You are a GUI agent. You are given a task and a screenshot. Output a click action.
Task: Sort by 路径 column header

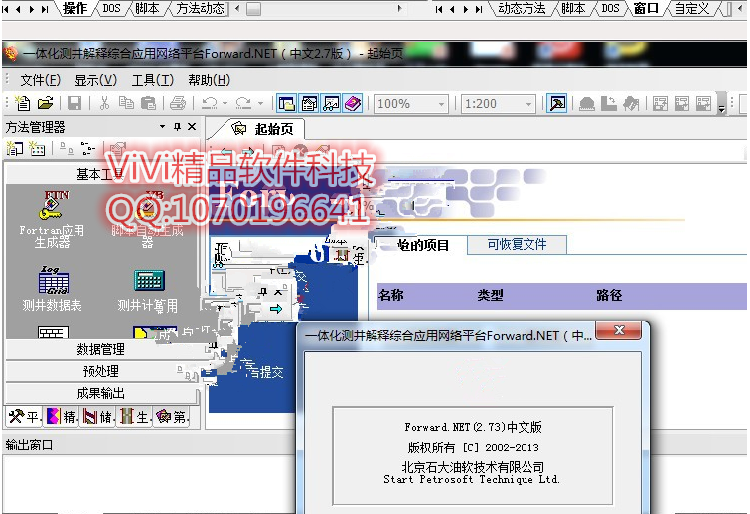pos(609,295)
